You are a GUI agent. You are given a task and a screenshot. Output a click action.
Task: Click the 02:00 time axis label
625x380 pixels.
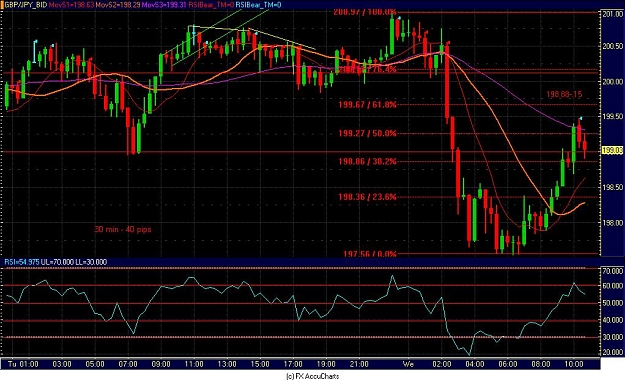[x=442, y=364]
